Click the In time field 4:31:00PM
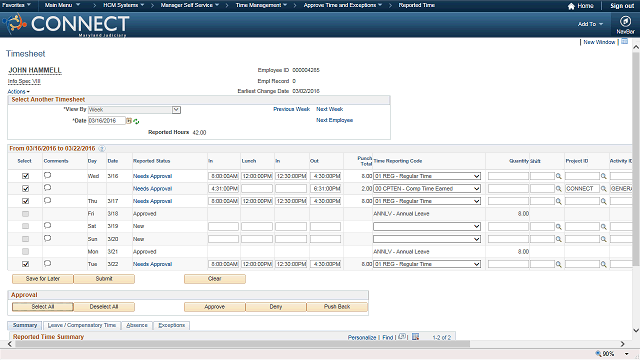The width and height of the screenshot is (640, 360). [223, 189]
